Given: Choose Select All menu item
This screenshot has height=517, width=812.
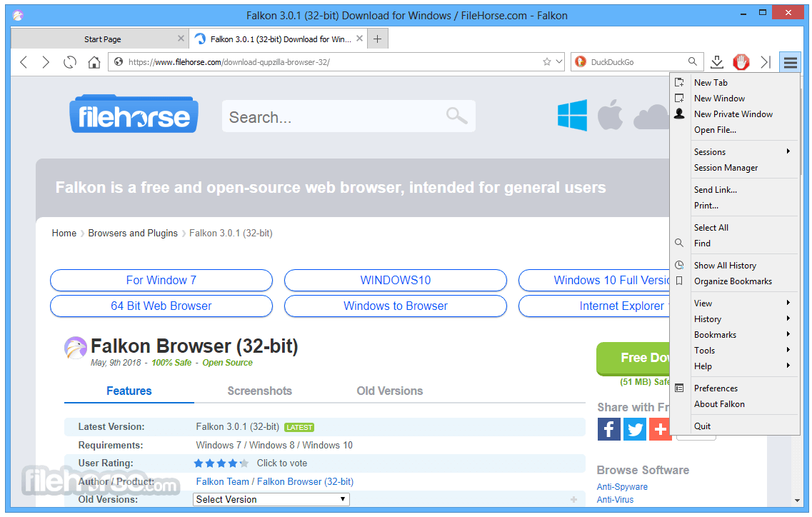Looking at the screenshot, I should (x=735, y=227).
